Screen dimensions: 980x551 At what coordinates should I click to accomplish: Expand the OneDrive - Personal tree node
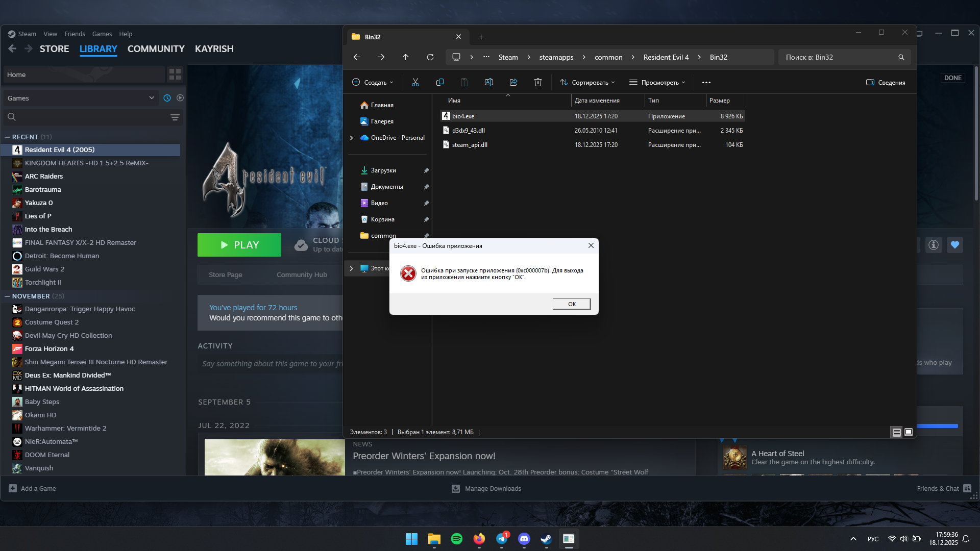pyautogui.click(x=351, y=138)
